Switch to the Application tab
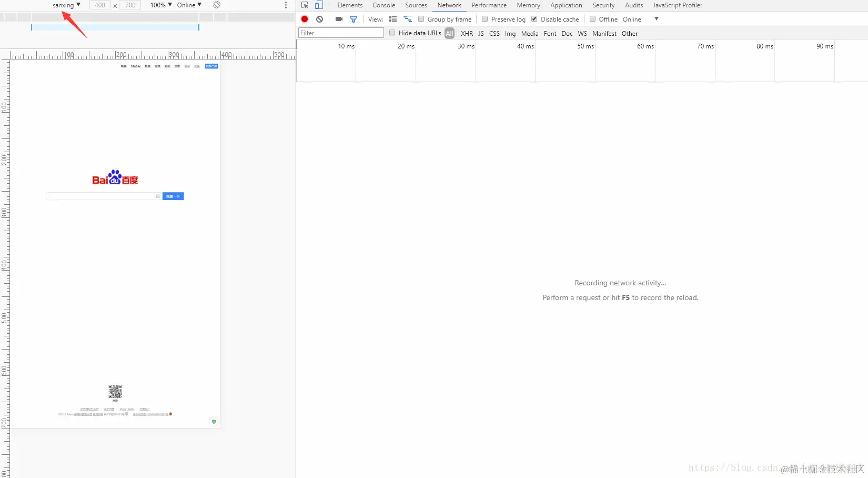Screen dimensions: 868x478 pyautogui.click(x=566, y=5)
